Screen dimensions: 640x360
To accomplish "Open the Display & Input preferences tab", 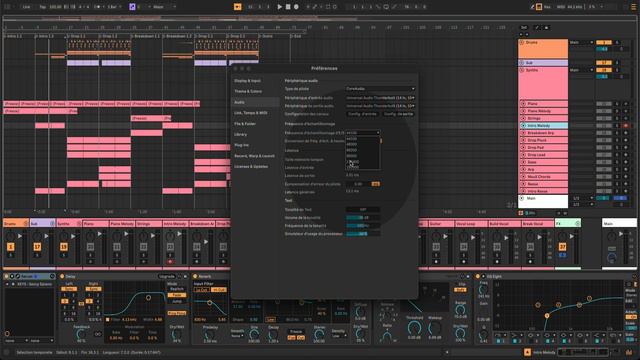I will point(247,81).
